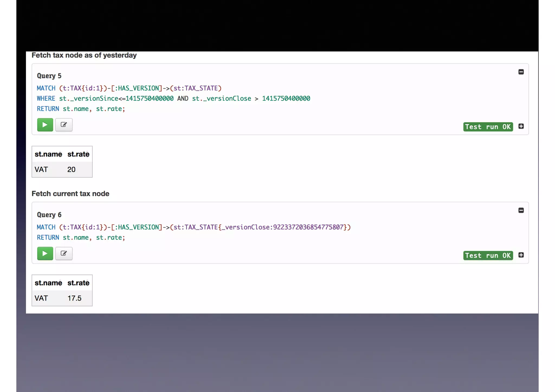Viewport: 555px width, 392px height.
Task: Click the Query 5 MATCH code line
Action: coord(129,88)
